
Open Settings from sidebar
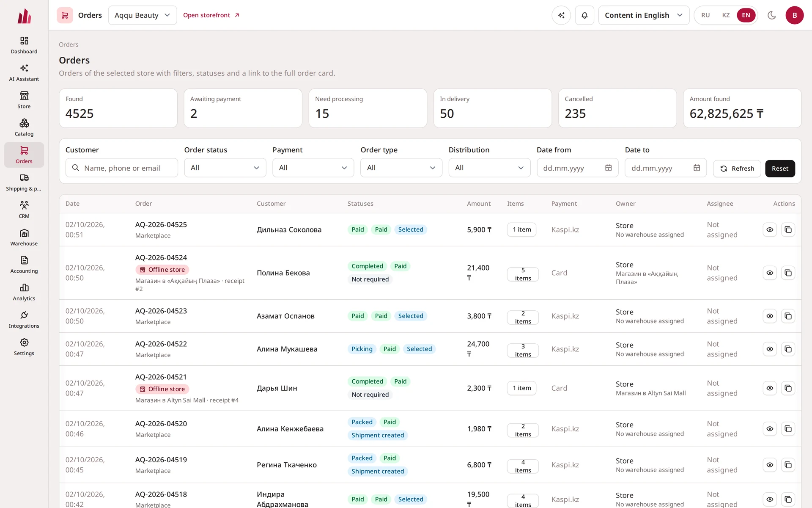tap(24, 348)
